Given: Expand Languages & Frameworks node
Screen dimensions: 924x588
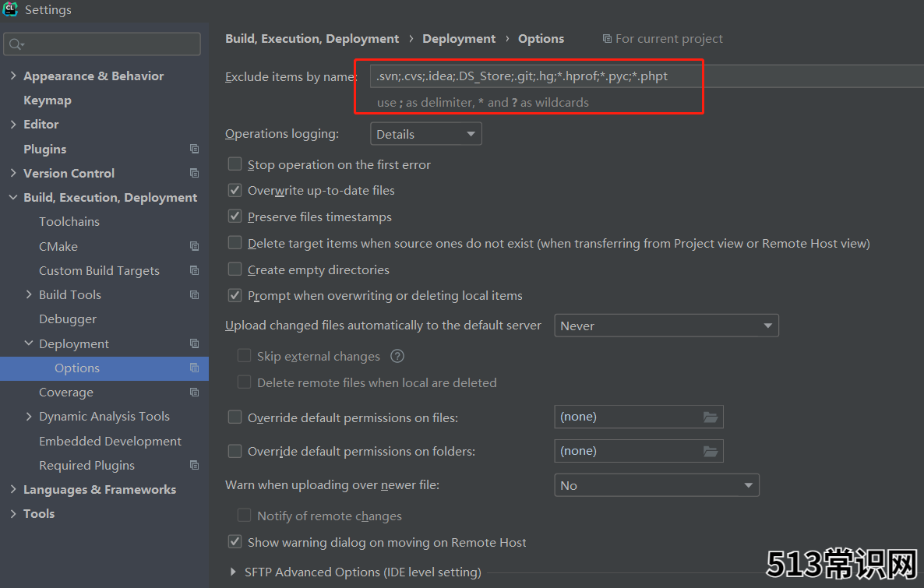Looking at the screenshot, I should click(x=13, y=489).
